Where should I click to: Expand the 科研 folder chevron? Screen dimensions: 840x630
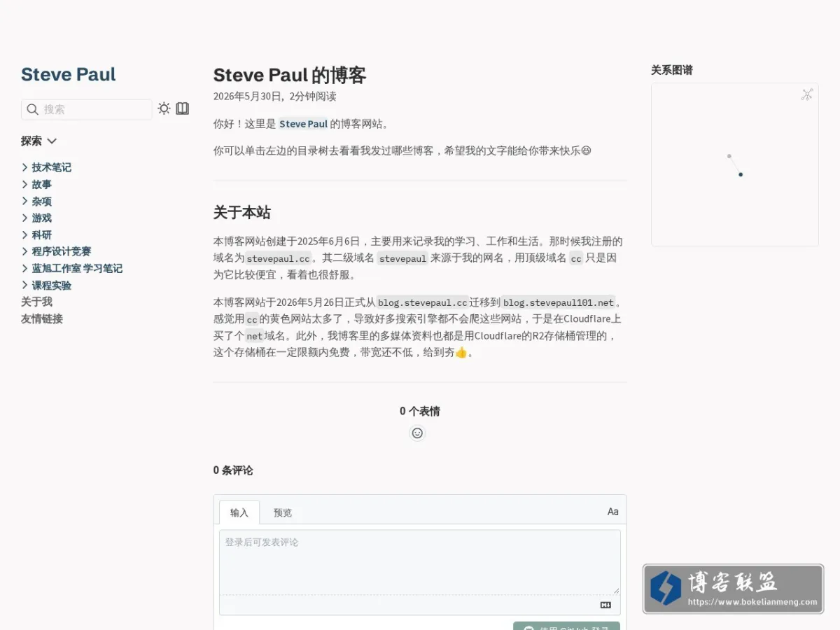click(25, 234)
